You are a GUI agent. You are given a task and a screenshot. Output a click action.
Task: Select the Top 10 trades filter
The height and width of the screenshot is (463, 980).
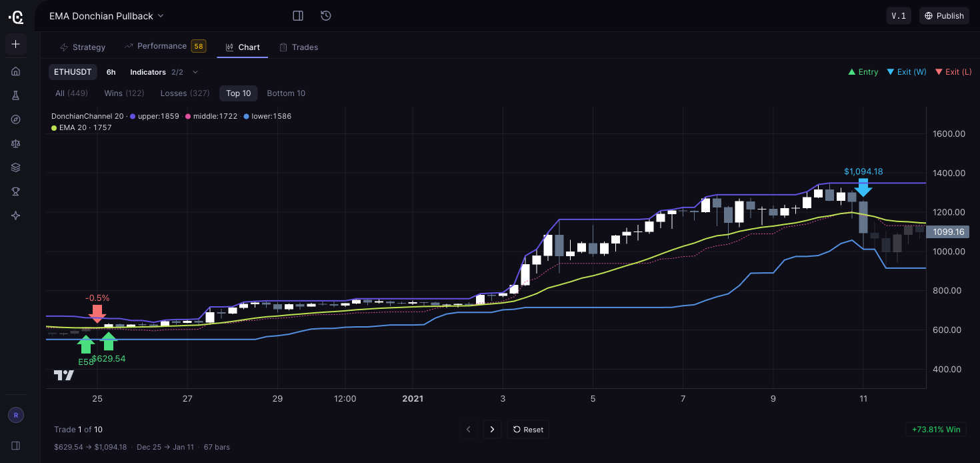coord(239,93)
